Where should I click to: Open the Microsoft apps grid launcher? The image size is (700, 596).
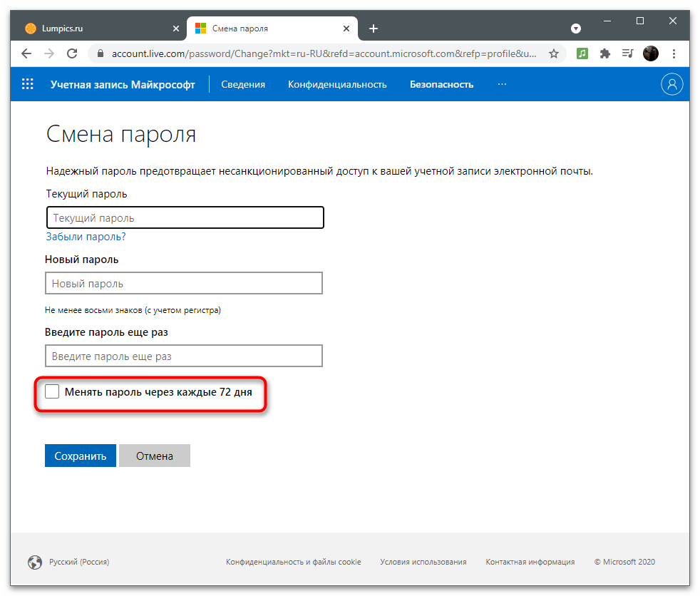(x=28, y=84)
